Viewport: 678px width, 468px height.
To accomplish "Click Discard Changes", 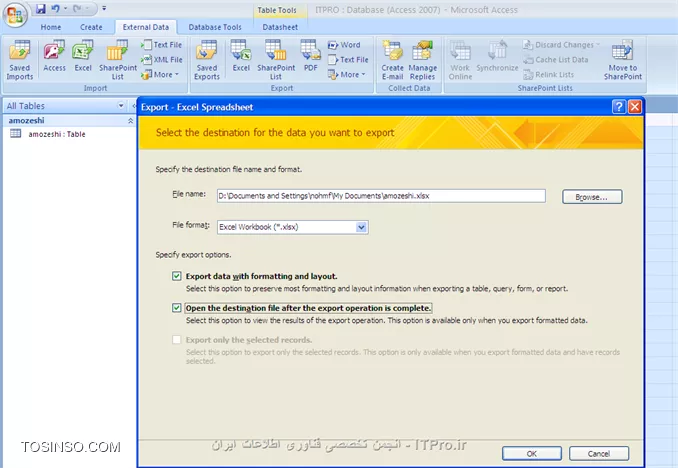I will pyautogui.click(x=561, y=45).
